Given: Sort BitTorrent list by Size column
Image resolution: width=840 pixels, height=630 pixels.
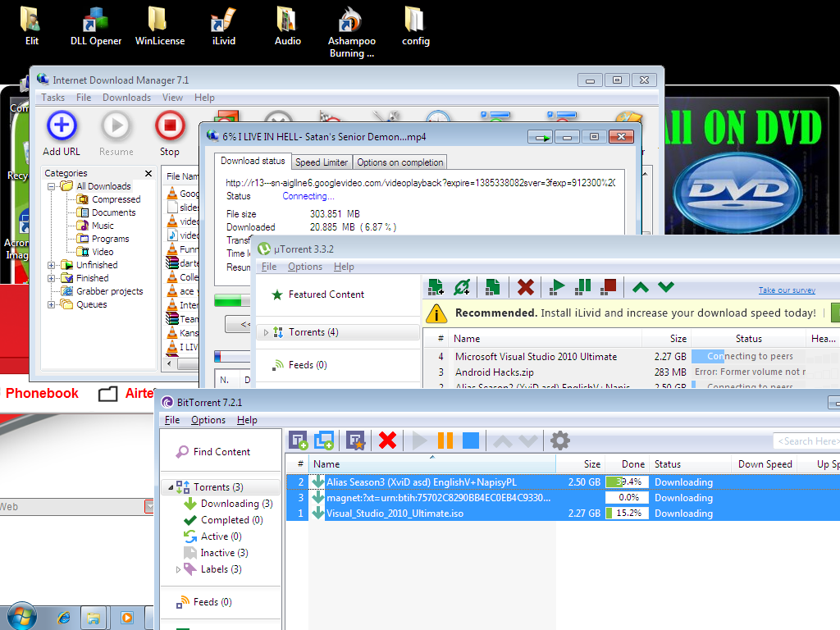Looking at the screenshot, I should coord(580,464).
